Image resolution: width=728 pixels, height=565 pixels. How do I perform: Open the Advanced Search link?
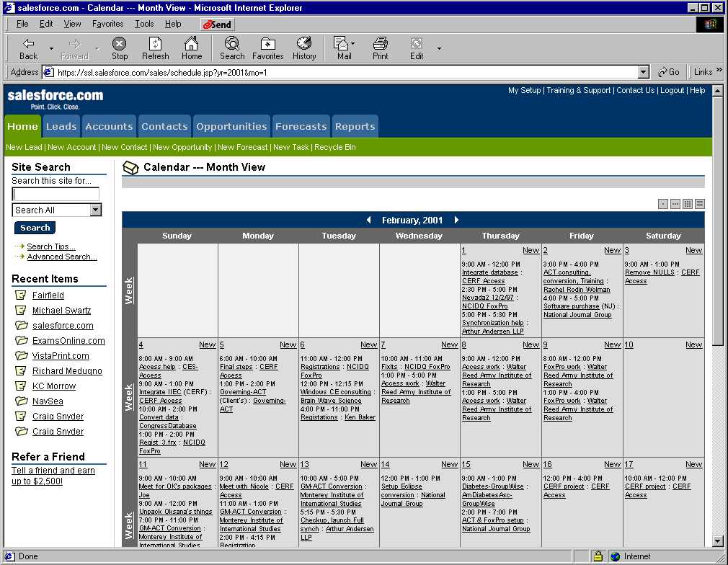pos(62,257)
